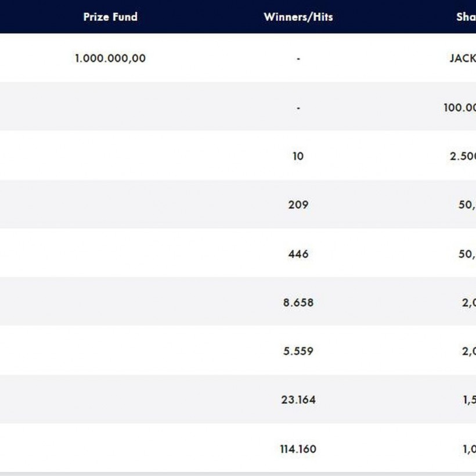Select the 209 winners cell
Screen dimensions: 476x476
[298, 205]
